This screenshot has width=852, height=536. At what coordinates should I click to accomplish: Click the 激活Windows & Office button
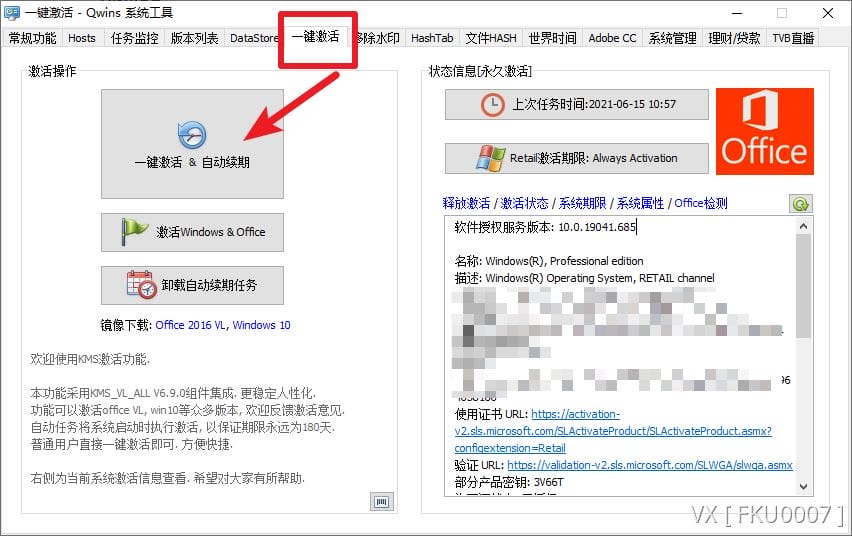tap(192, 232)
